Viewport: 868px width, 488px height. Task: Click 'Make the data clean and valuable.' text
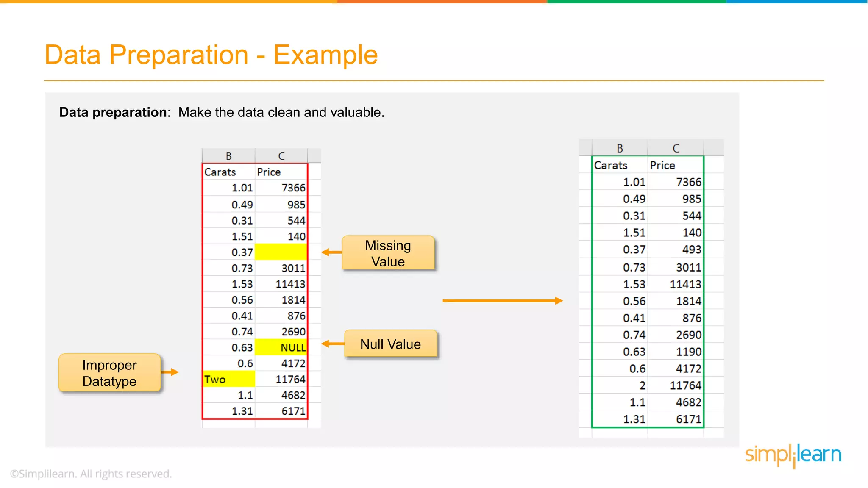[x=281, y=112]
